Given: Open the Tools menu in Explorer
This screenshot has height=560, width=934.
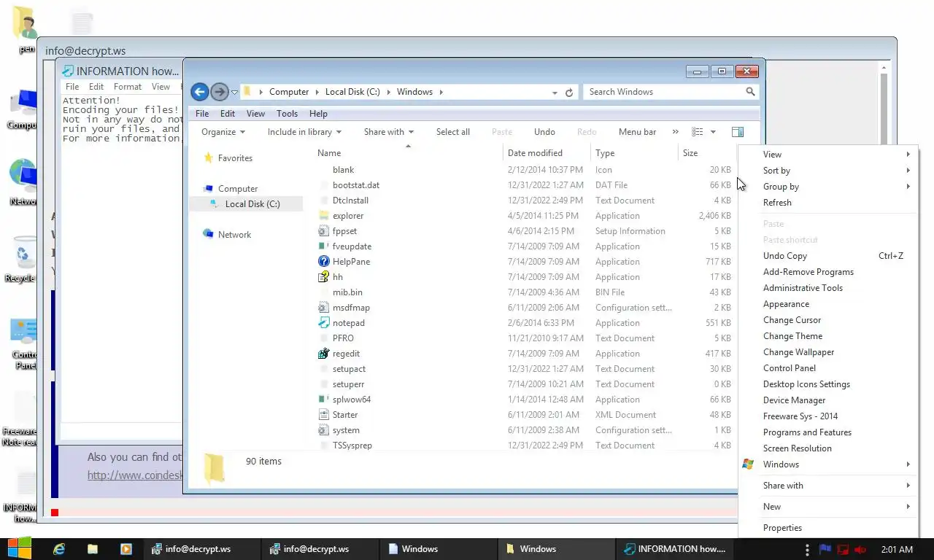Looking at the screenshot, I should (287, 114).
